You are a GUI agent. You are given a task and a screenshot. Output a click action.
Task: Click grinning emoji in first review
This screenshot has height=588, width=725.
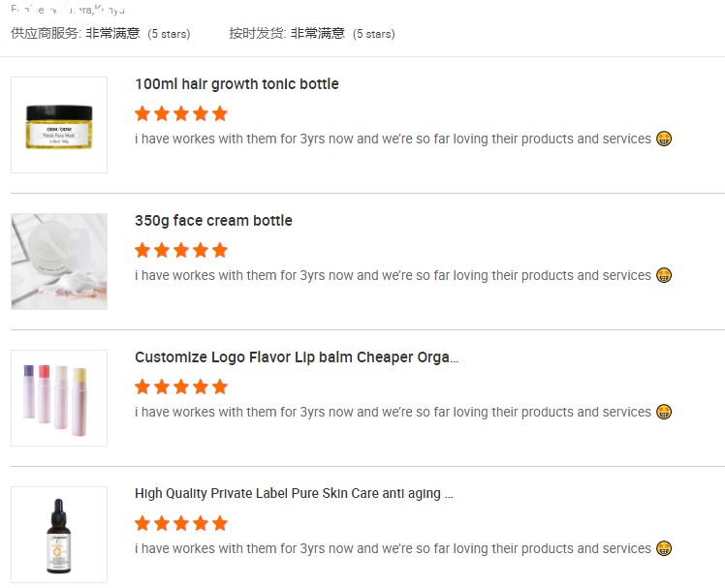[x=664, y=139]
